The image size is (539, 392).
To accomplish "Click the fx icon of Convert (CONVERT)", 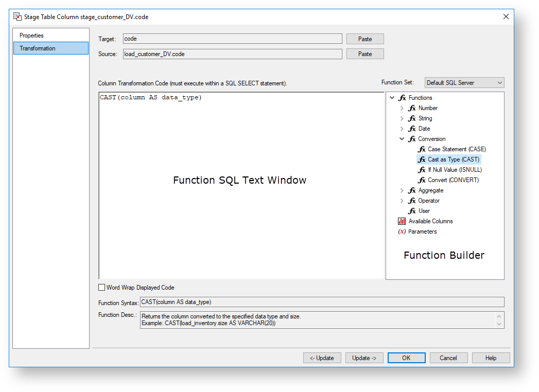I will click(422, 181).
